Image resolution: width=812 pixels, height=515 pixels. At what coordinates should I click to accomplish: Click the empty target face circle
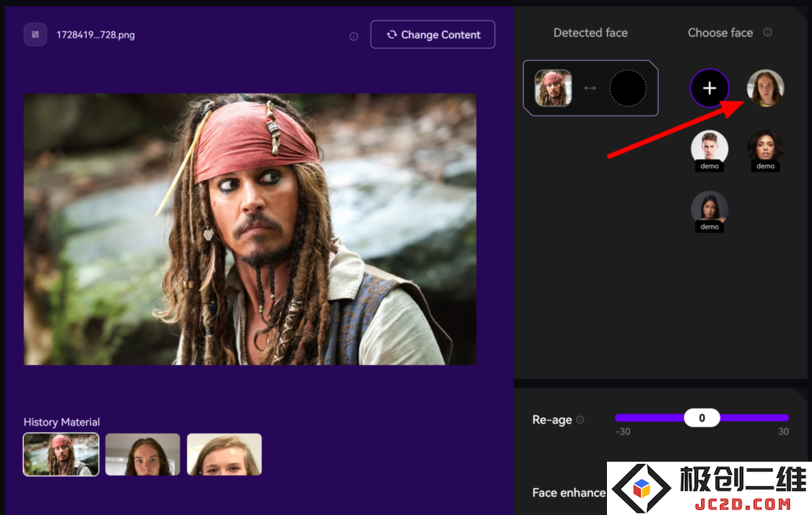[627, 88]
